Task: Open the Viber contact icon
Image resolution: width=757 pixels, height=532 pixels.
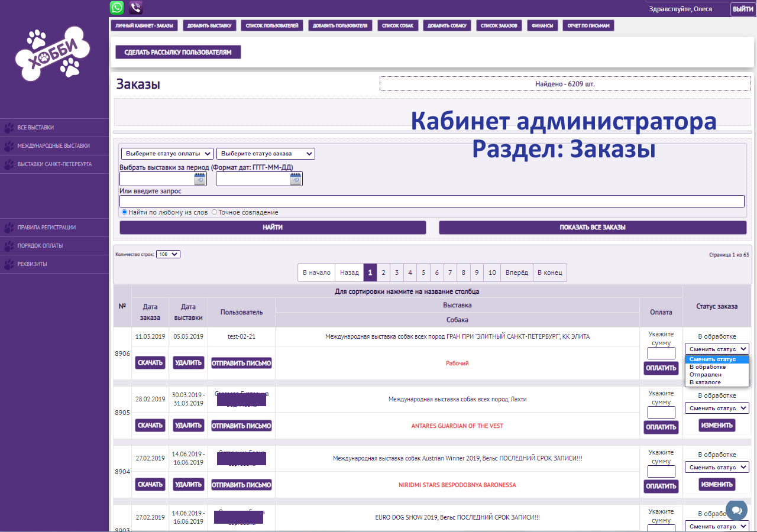Action: 136,8
